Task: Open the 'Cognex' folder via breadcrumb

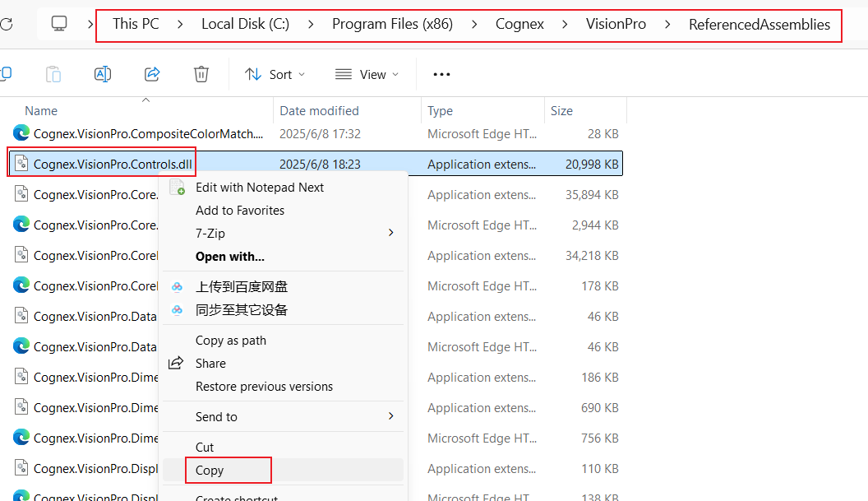Action: tap(519, 23)
